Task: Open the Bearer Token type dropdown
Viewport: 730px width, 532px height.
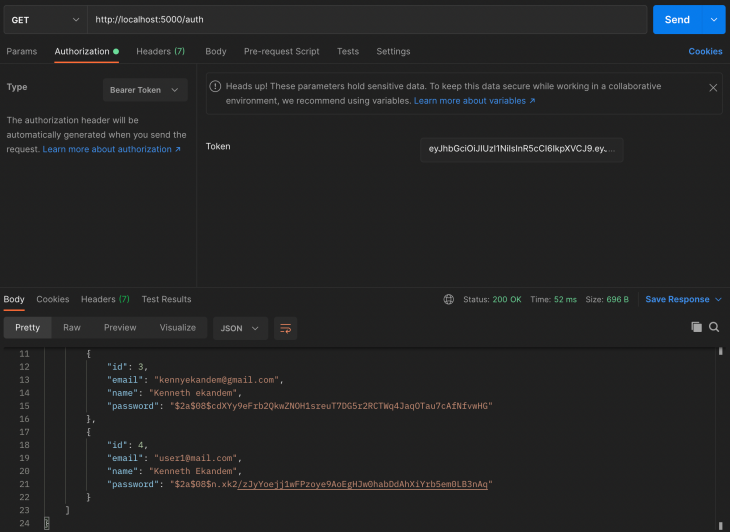Action: point(145,90)
